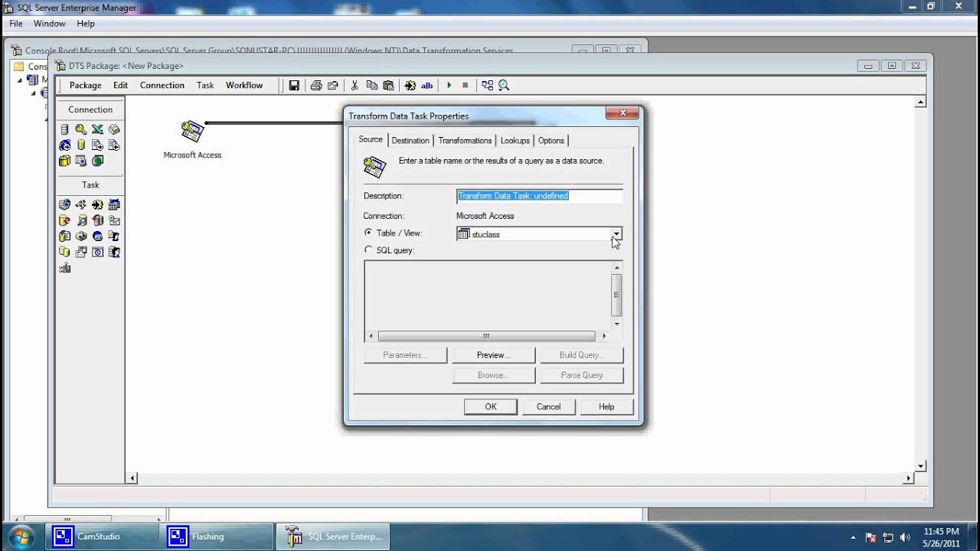Open the Lookups tab

515,140
